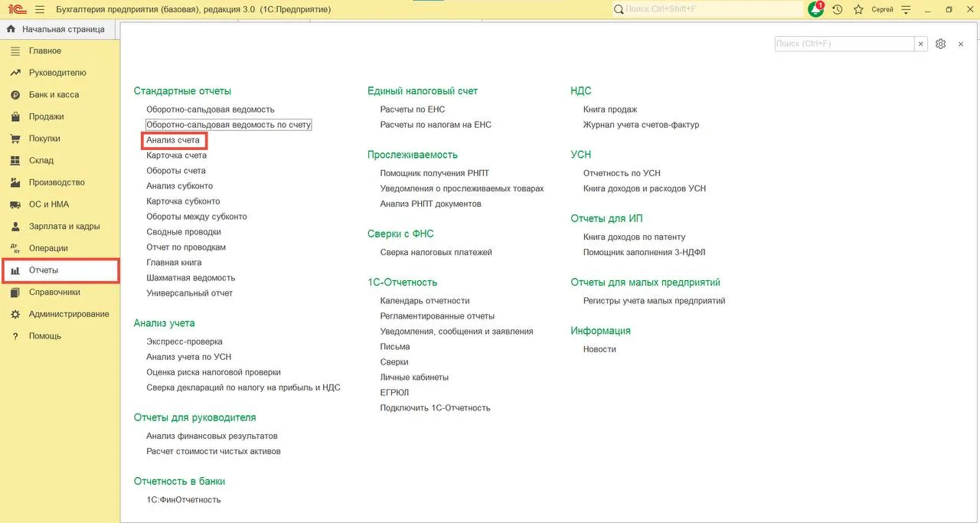Open the Главная книга report

pyautogui.click(x=175, y=263)
